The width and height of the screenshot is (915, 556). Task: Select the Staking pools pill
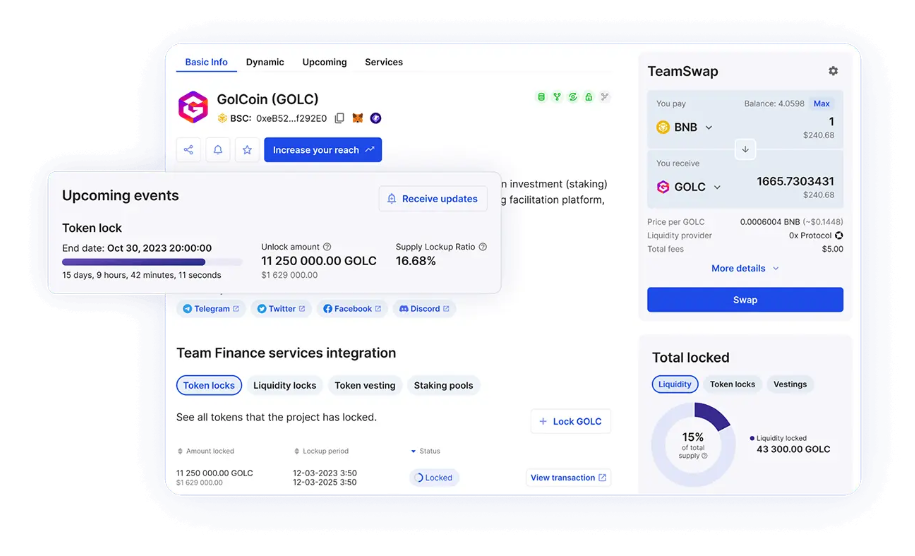[443, 385]
